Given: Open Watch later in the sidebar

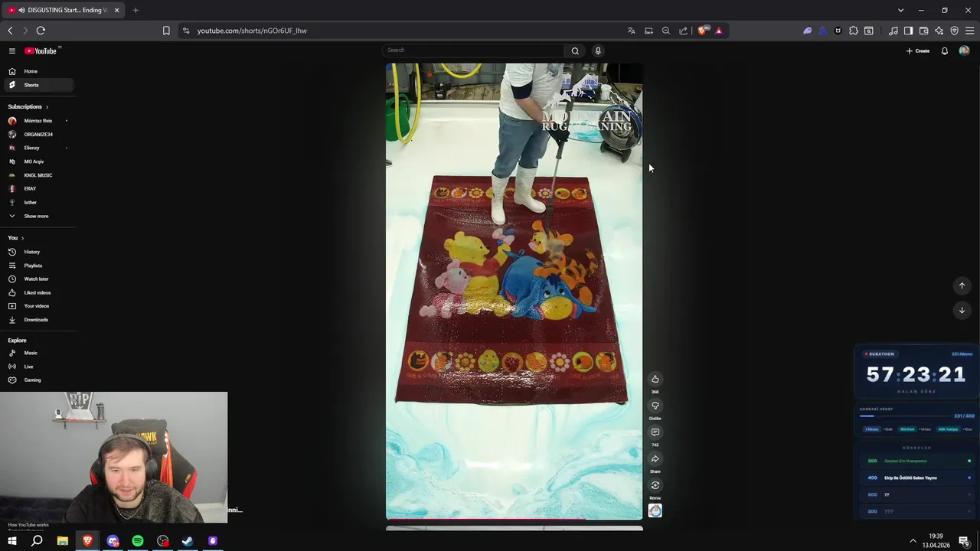Looking at the screenshot, I should pyautogui.click(x=37, y=279).
